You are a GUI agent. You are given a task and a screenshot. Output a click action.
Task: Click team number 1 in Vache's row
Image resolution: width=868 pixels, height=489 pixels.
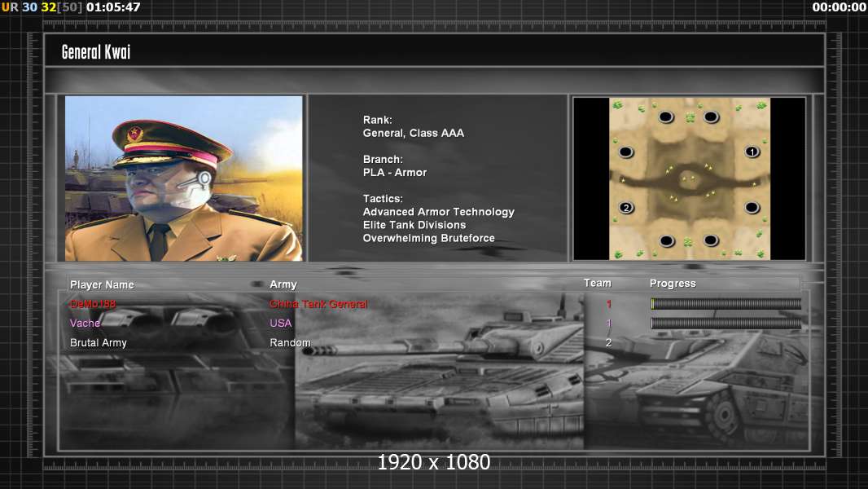609,323
